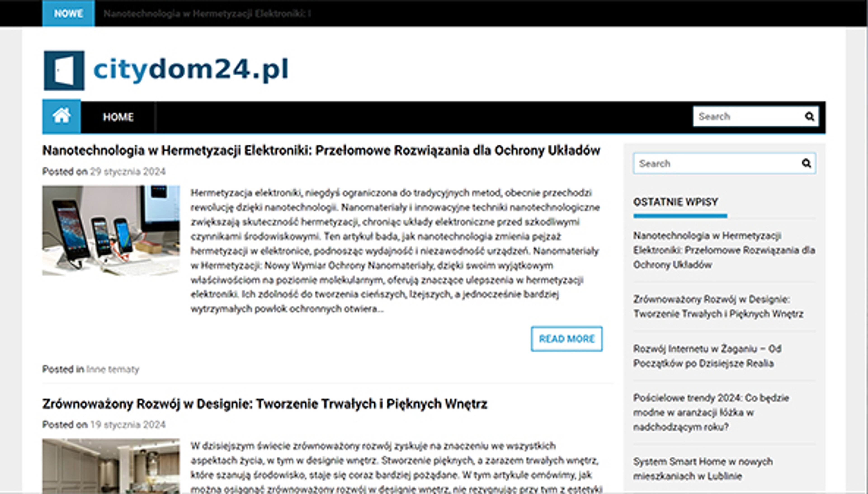Select the home icon in the navigation bar
868x494 pixels.
click(61, 117)
